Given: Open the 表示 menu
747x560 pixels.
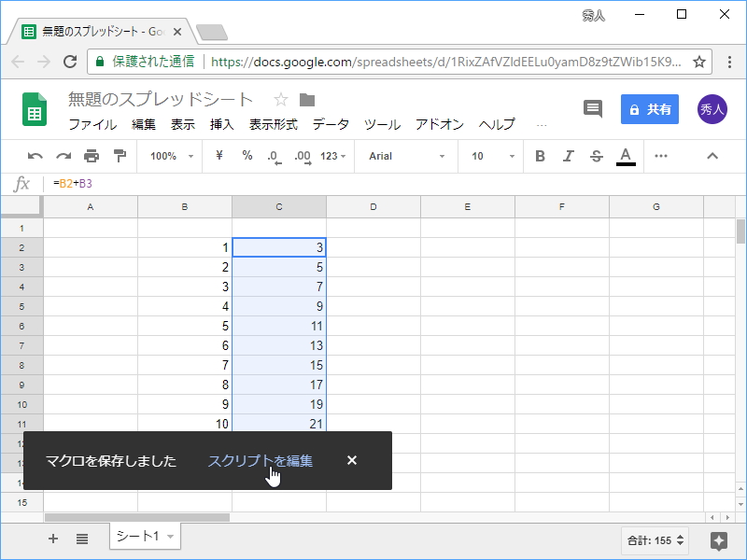Looking at the screenshot, I should point(183,125).
